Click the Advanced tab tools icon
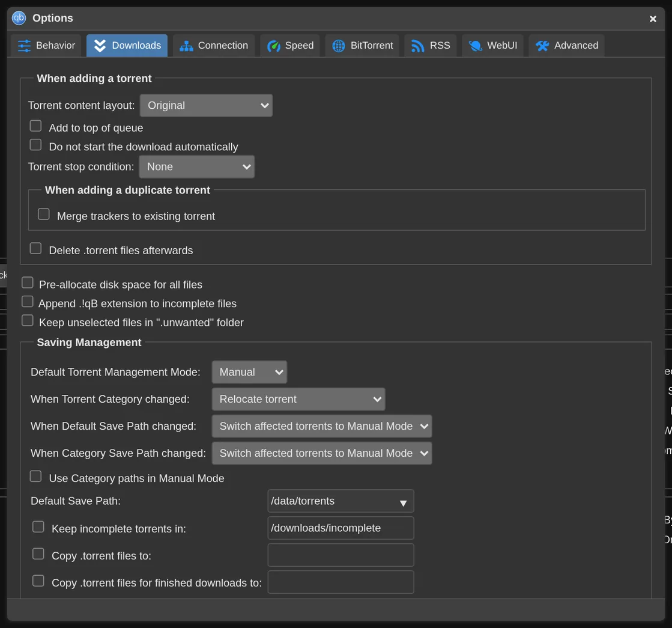This screenshot has height=628, width=672. [x=542, y=46]
